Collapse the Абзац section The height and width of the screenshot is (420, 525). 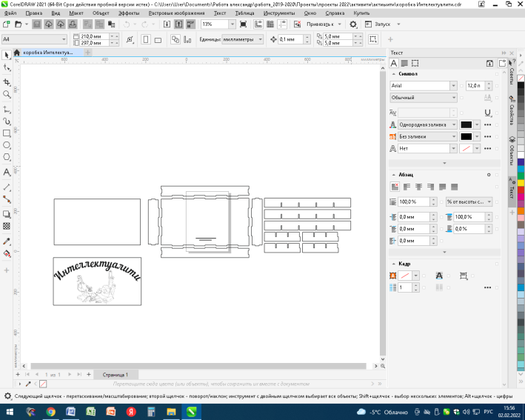coord(393,174)
